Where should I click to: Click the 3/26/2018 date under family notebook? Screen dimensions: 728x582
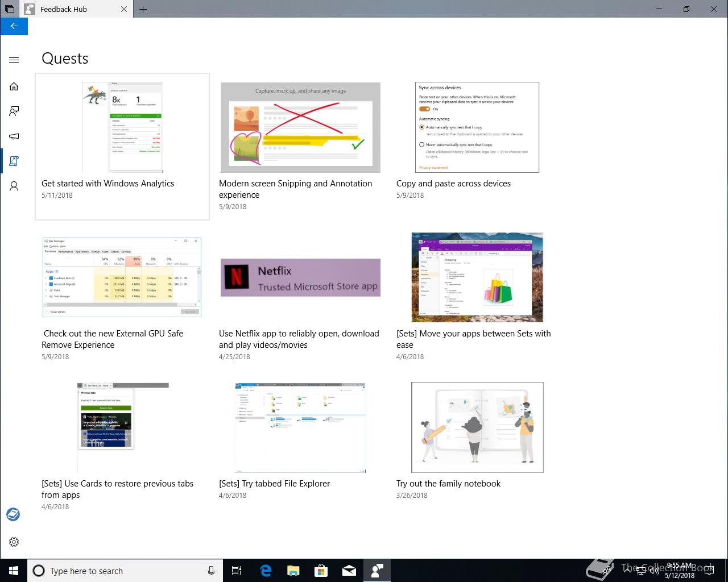[412, 496]
